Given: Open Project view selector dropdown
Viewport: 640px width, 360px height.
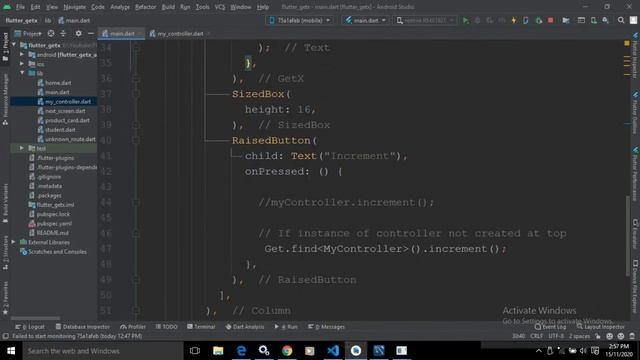Looking at the screenshot, I should click(28, 33).
